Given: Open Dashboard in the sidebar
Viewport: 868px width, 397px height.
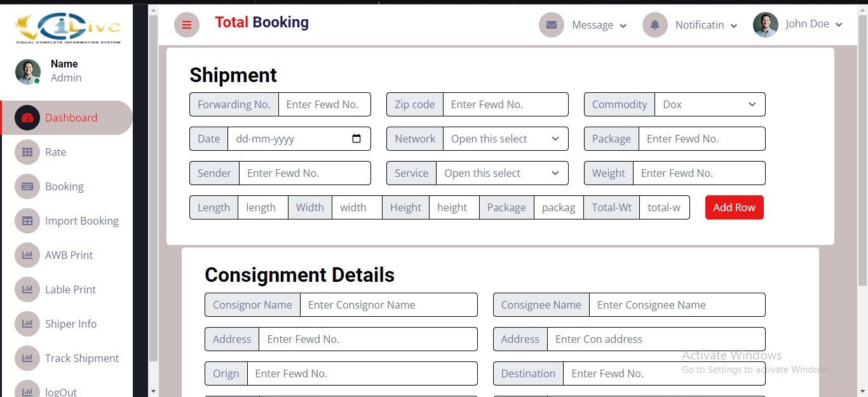Looking at the screenshot, I should 67,118.
